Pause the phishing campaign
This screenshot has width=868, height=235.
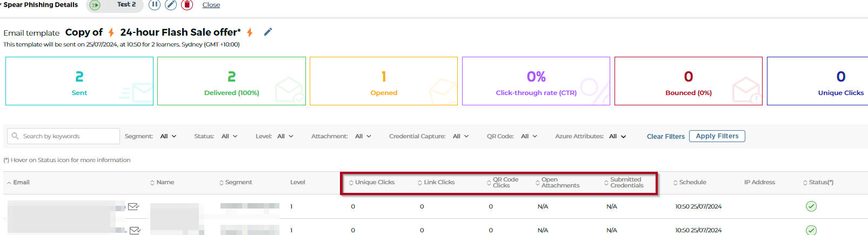click(155, 5)
